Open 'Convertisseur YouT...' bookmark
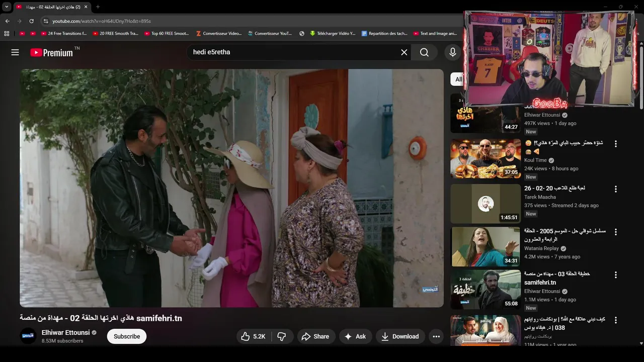Image resolution: width=644 pixels, height=362 pixels. [x=270, y=34]
